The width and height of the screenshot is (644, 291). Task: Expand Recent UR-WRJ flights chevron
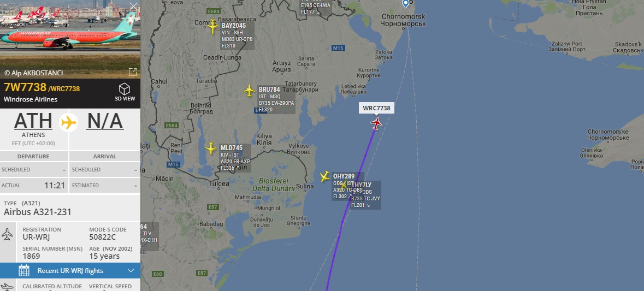tap(131, 270)
